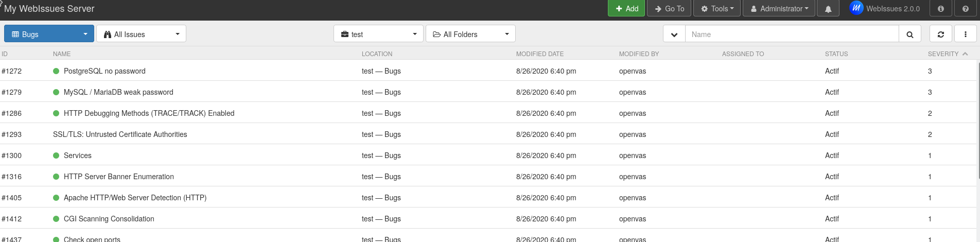The width and height of the screenshot is (980, 242).
Task: Click the My WebIssues Server title
Action: click(x=49, y=9)
